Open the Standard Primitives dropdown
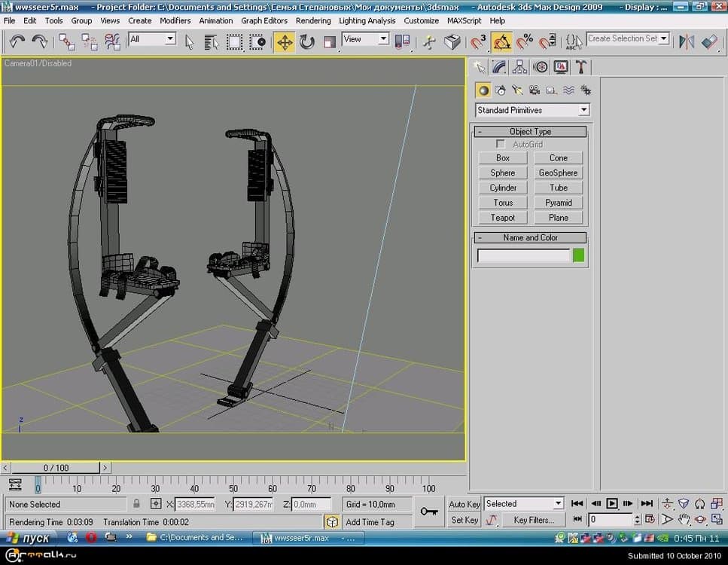 click(x=532, y=110)
